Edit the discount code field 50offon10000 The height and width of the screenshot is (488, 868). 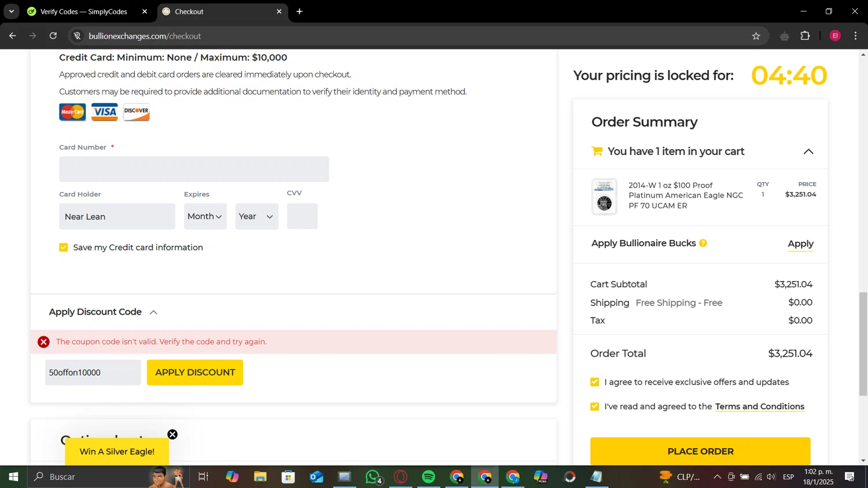(x=93, y=372)
